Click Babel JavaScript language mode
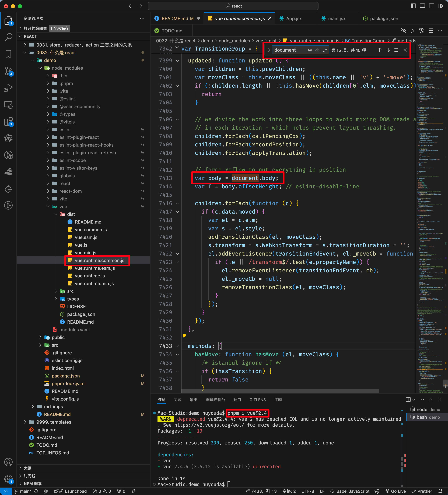Viewport: 448px width, 495px height. click(353, 491)
